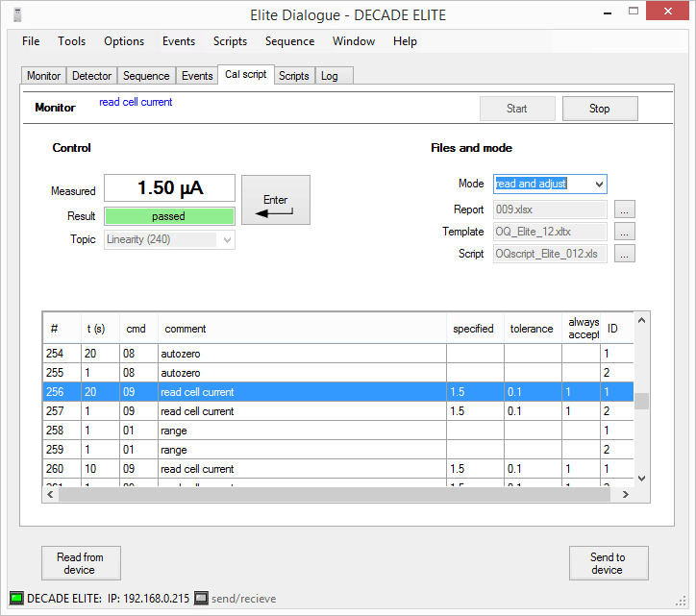Viewport: 696px width, 616px height.
Task: Click the Report field showing 009.xlsx
Action: (550, 209)
